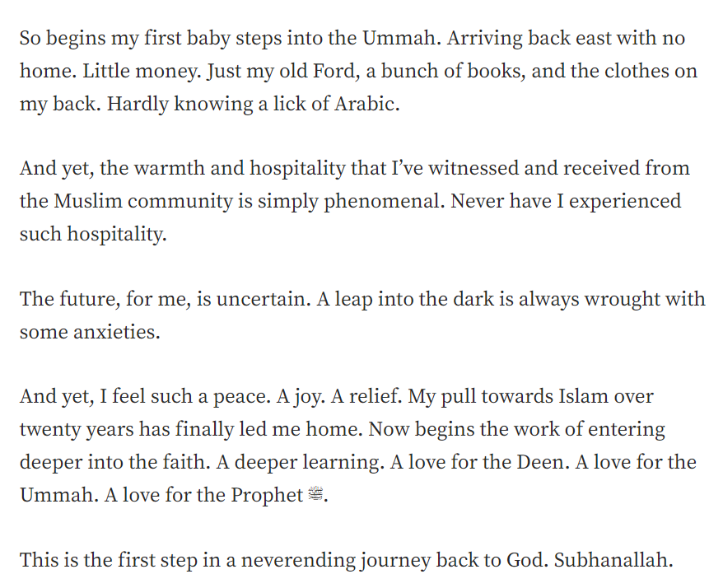Screen dimensions: 723x588
Task: Click the word "uncertain" in third paragraph
Action: click(x=260, y=299)
